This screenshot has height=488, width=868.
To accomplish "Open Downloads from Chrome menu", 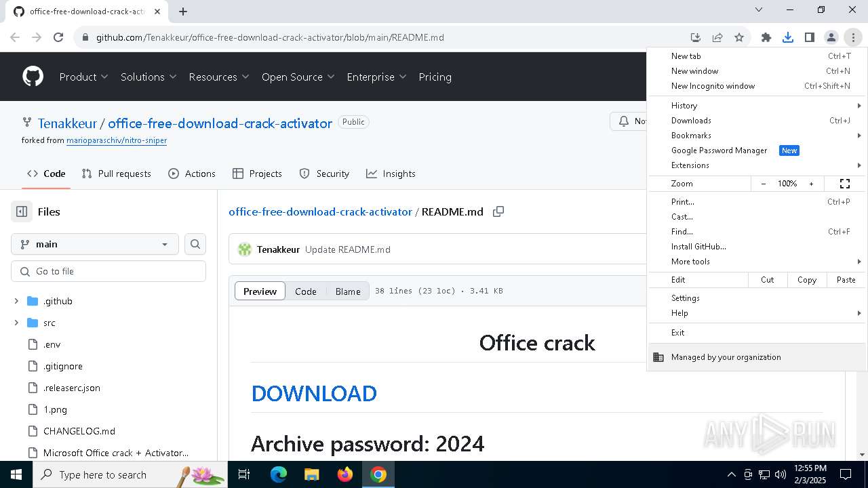I will [757, 121].
